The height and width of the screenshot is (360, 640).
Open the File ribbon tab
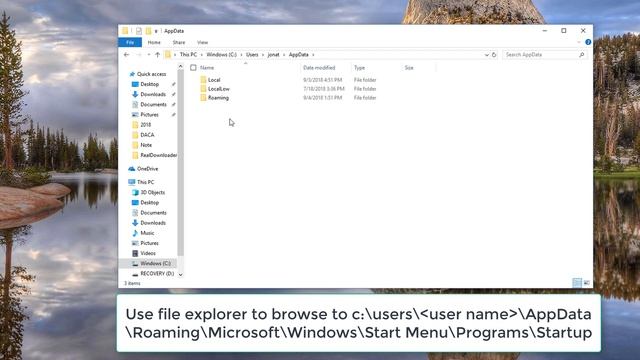click(x=130, y=42)
